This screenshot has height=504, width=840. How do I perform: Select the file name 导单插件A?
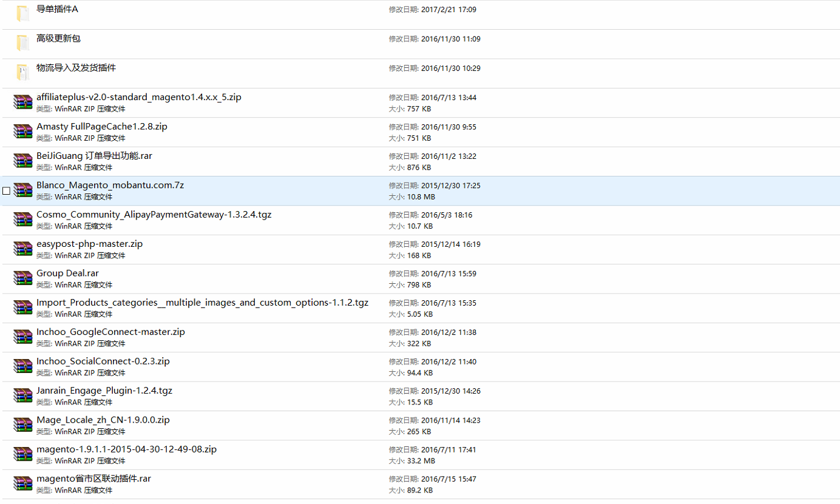point(57,9)
